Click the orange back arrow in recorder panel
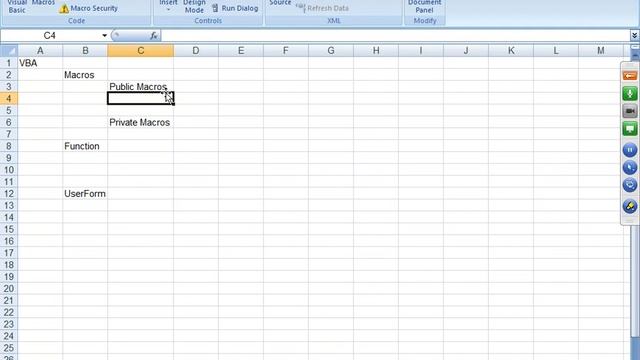 (x=630, y=76)
